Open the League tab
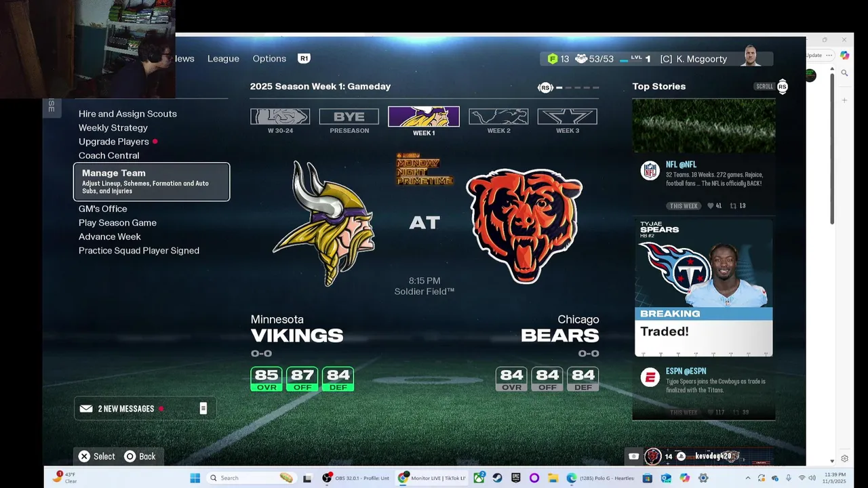This screenshot has height=488, width=868. (x=223, y=58)
